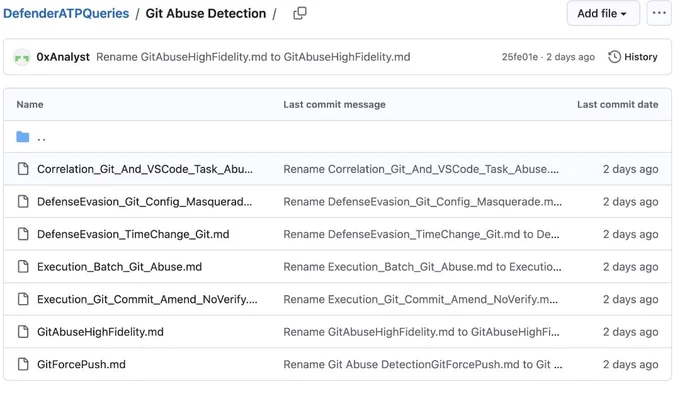Image resolution: width=680 pixels, height=394 pixels.
Task: Click '2 days ago' in the Execution_Batch_Git_Abuse.md row
Action: click(x=631, y=267)
